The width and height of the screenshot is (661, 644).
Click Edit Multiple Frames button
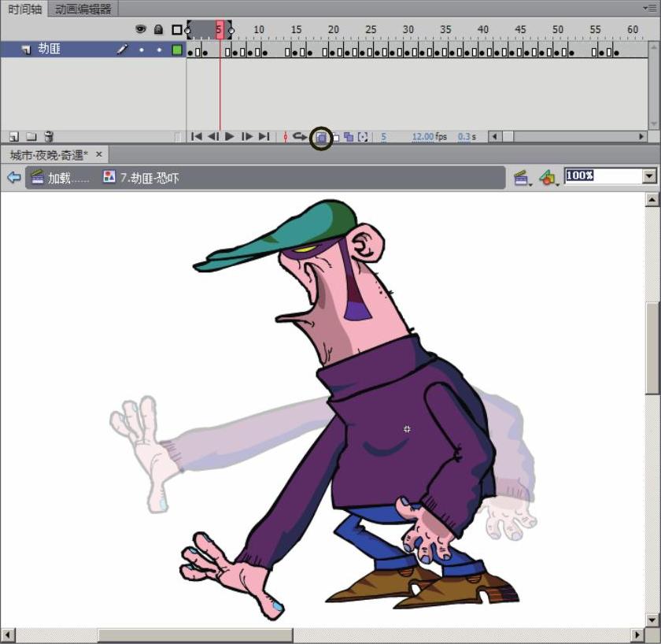[349, 137]
